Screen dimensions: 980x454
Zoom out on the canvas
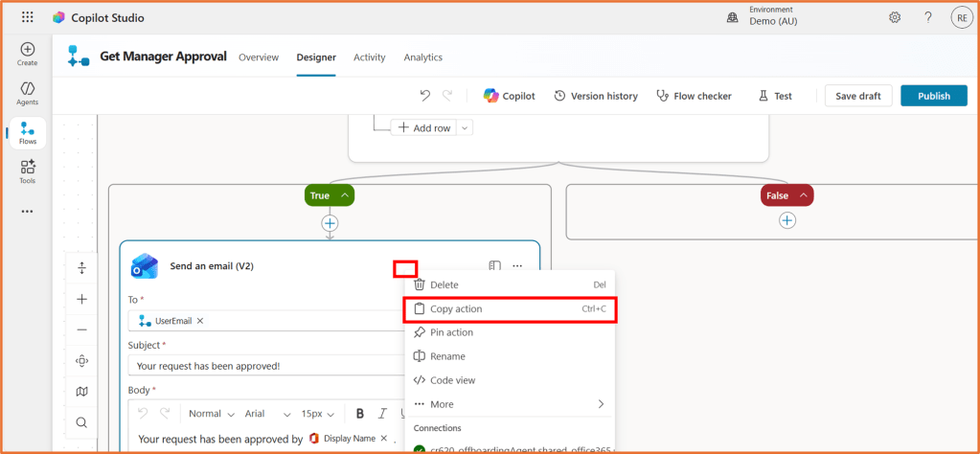pyautogui.click(x=81, y=329)
